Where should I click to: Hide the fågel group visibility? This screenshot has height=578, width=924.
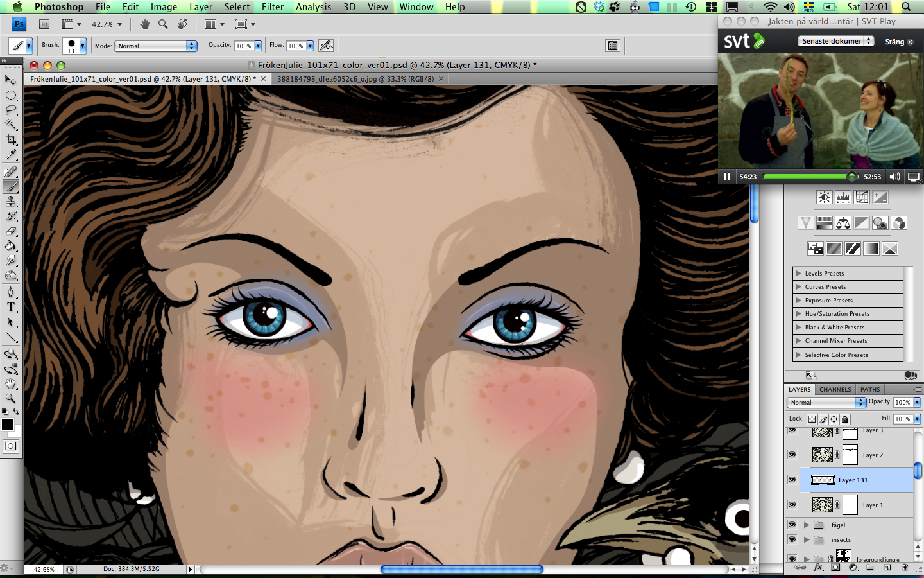[x=792, y=525]
